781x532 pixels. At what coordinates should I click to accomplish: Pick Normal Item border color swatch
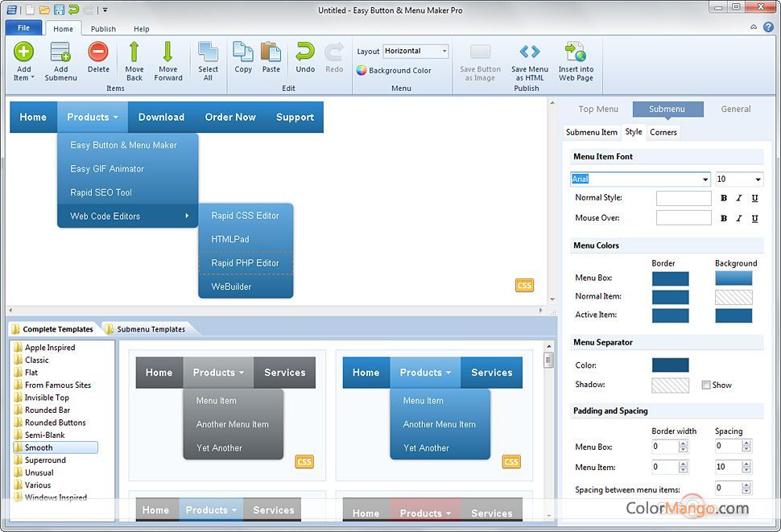pyautogui.click(x=671, y=297)
